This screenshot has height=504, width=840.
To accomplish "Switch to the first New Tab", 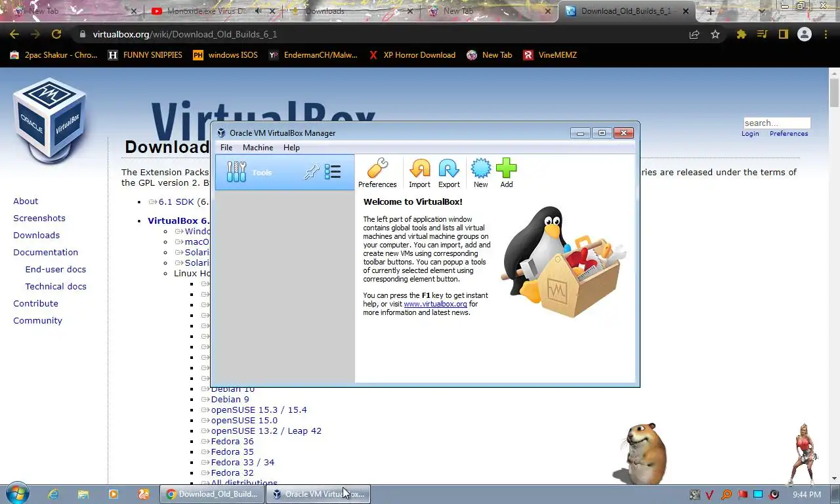I will tap(75, 11).
